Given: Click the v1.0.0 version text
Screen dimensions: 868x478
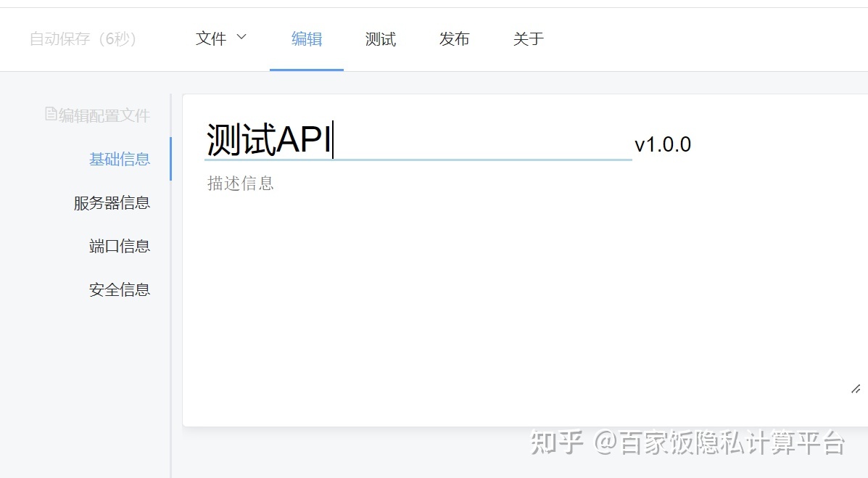Looking at the screenshot, I should pyautogui.click(x=663, y=144).
